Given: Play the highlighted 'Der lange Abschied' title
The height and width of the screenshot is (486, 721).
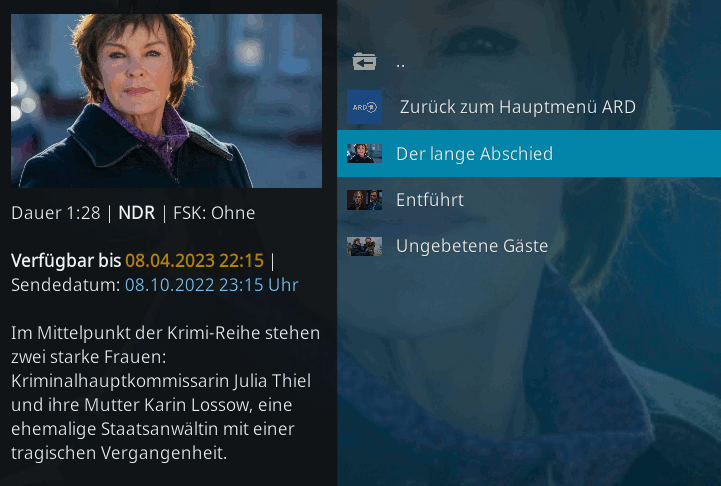Looking at the screenshot, I should 475,154.
